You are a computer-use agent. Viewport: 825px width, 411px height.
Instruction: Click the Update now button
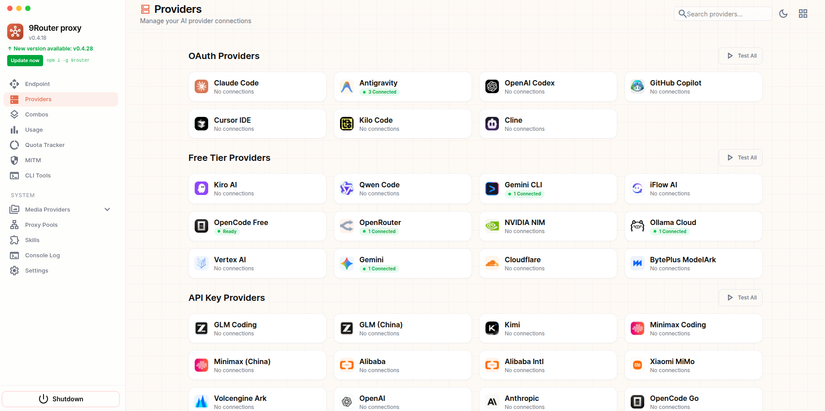tap(25, 61)
